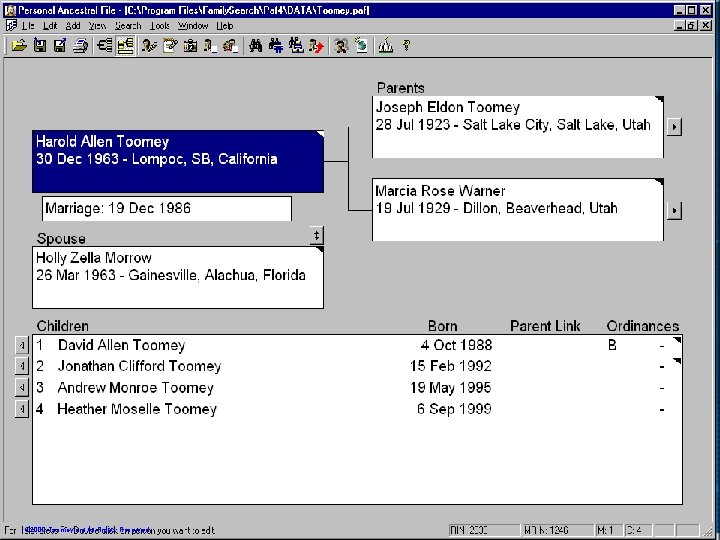Minimize the inner document window
Viewport: 720px width, 540px height.
tap(680, 26)
